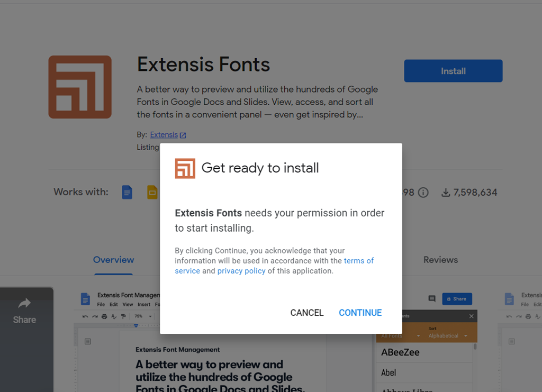Click the Google Docs works-with icon

tap(127, 193)
